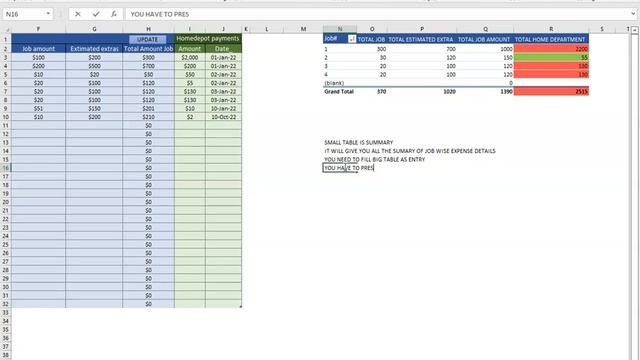Viewport: 640px width, 360px height.
Task: Confirm the entry with the checkmark icon
Action: point(96,14)
